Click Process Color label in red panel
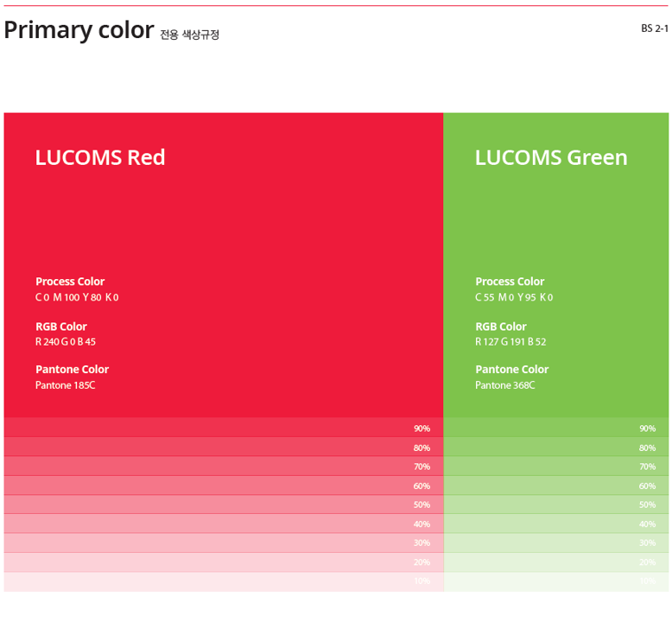 coord(70,282)
